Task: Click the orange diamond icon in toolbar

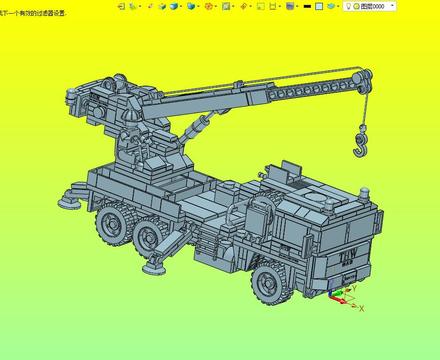Action: 243,6
